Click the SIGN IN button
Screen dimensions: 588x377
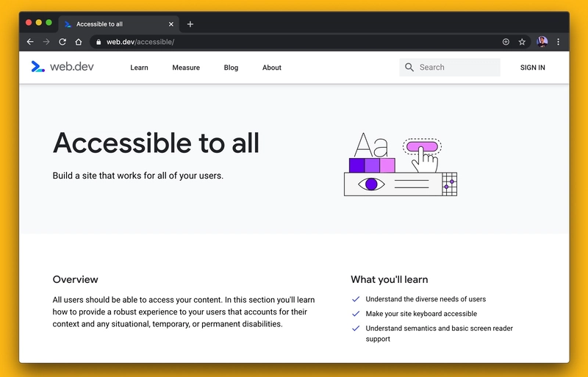pyautogui.click(x=532, y=68)
